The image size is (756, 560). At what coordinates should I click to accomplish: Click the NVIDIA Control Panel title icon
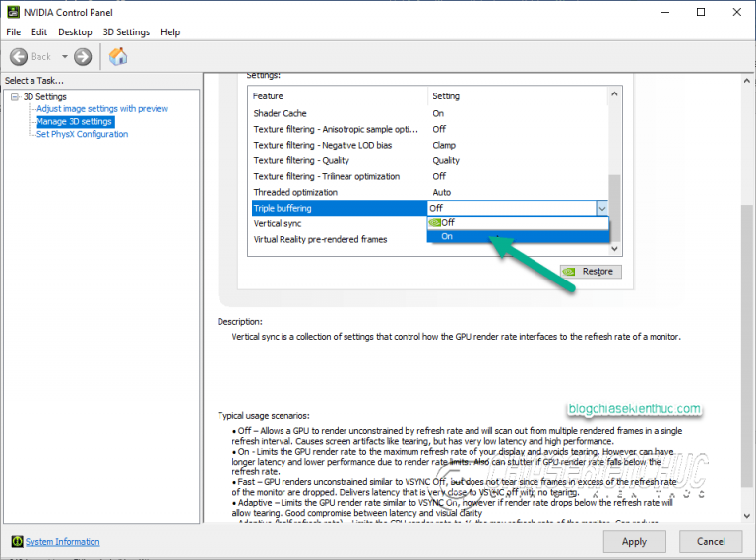13,12
